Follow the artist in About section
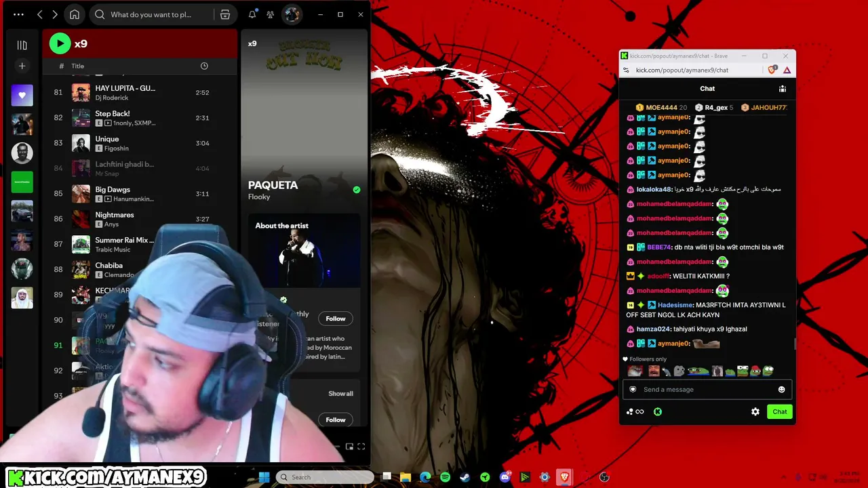 coord(336,319)
